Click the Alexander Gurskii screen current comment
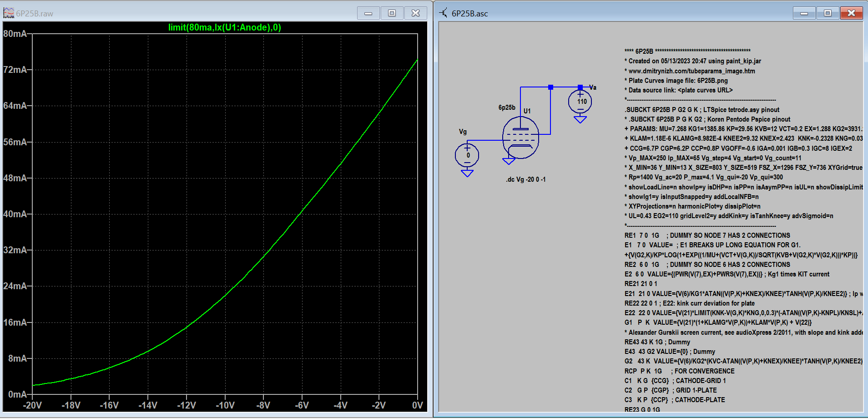 [743, 332]
